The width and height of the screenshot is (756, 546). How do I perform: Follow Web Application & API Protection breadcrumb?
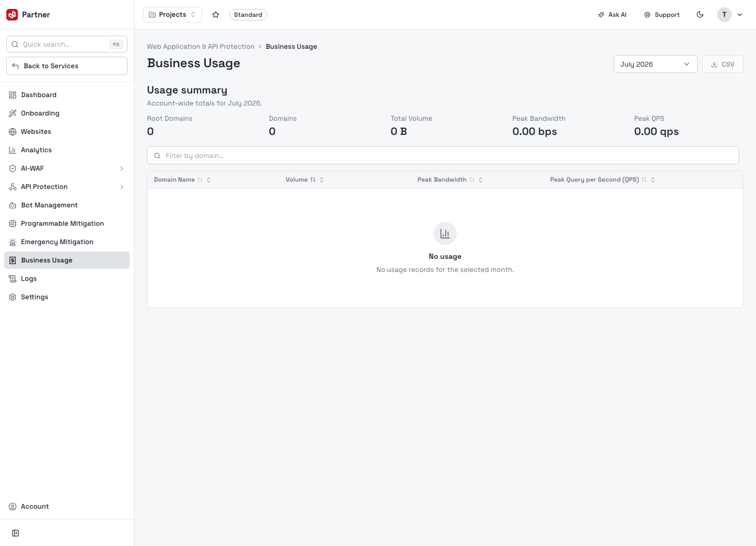[x=201, y=47]
